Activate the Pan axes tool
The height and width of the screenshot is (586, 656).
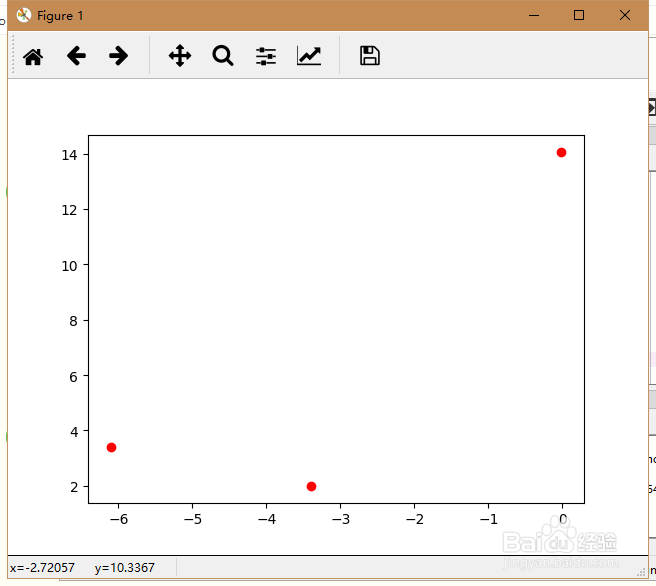[180, 56]
